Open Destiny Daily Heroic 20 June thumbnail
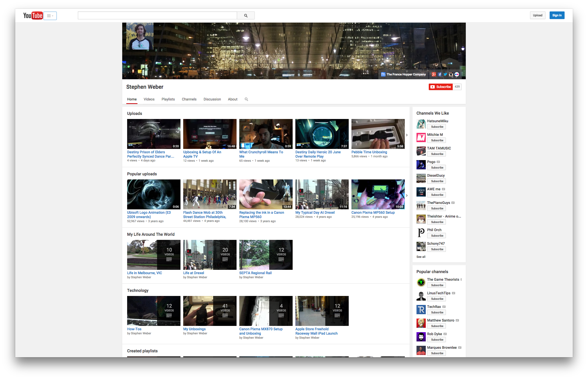588x379 pixels. click(x=322, y=134)
